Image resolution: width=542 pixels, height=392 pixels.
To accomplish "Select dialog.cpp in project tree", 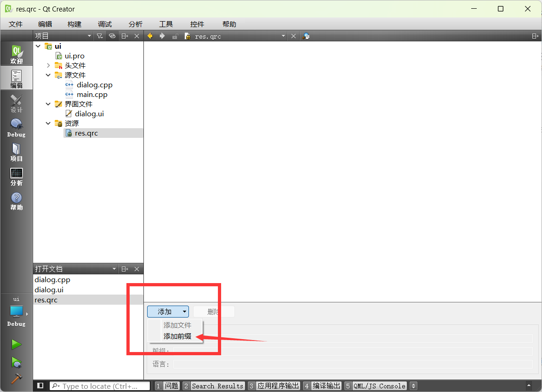I will (x=94, y=85).
